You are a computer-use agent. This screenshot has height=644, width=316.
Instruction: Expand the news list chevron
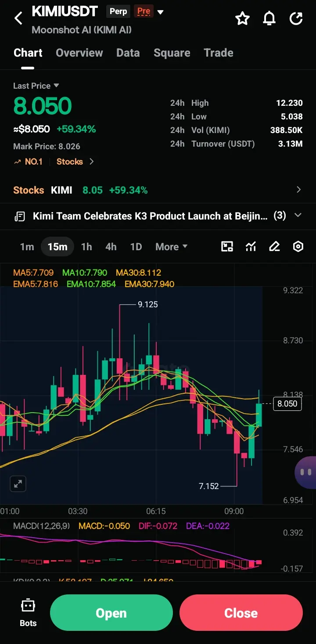pos(298,216)
